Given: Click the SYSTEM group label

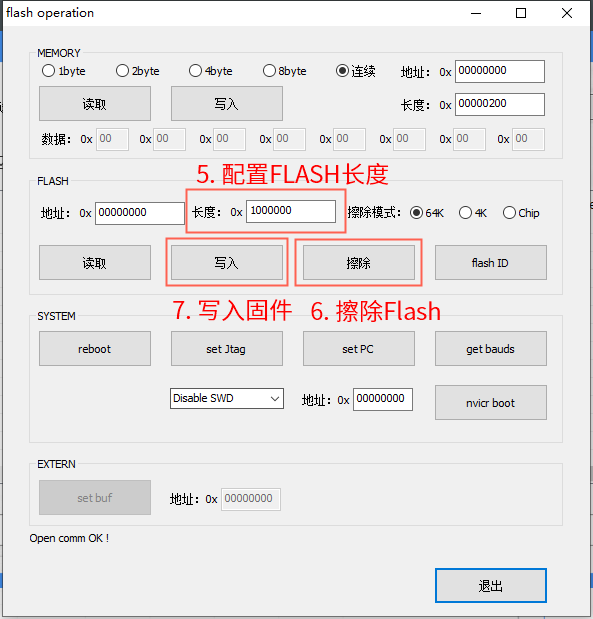Looking at the screenshot, I should coord(56,316).
